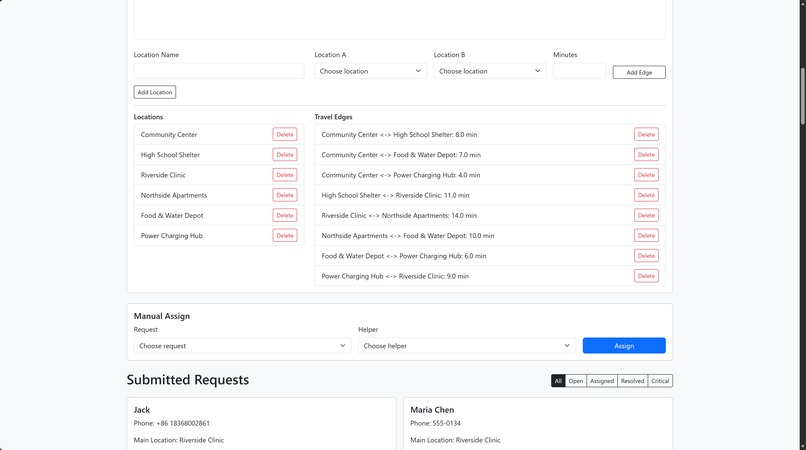Delete edge Community Center to Power Charging Hub
Screen dimensions: 806x450
click(x=646, y=175)
